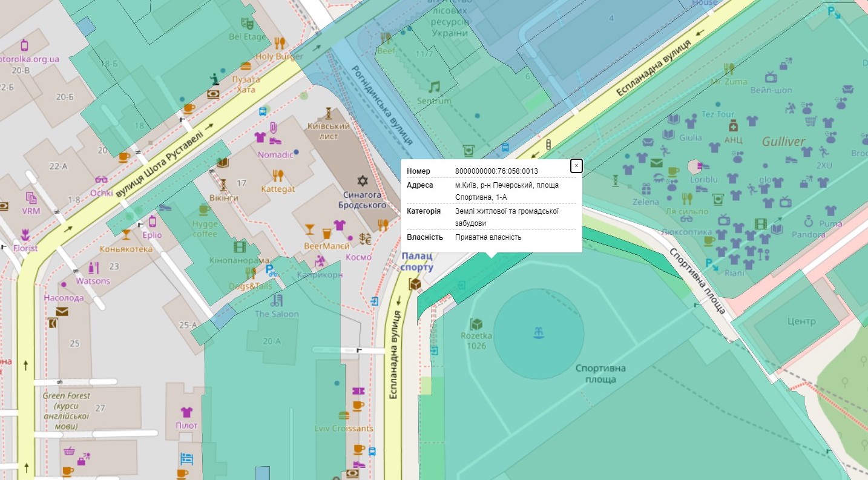868x480 pixels.
Task: Click the Gulliver mall label
Action: pyautogui.click(x=783, y=142)
